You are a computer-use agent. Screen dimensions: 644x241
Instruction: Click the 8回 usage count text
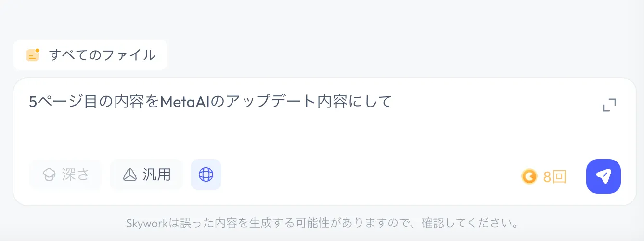click(x=555, y=177)
